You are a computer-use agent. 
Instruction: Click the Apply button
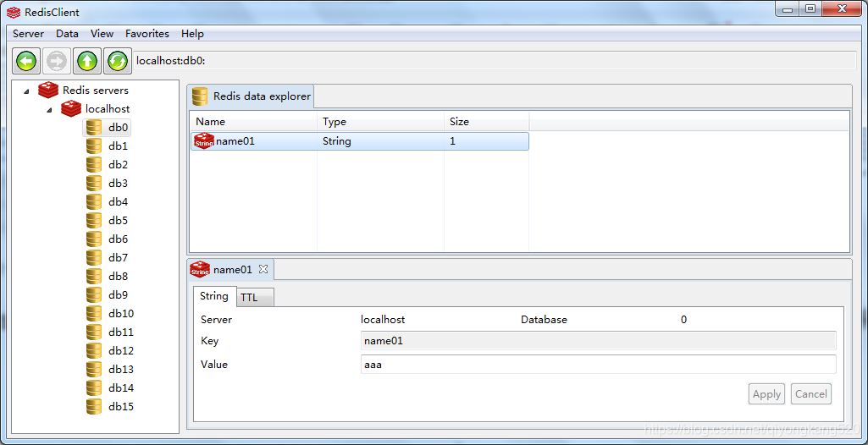tap(766, 394)
